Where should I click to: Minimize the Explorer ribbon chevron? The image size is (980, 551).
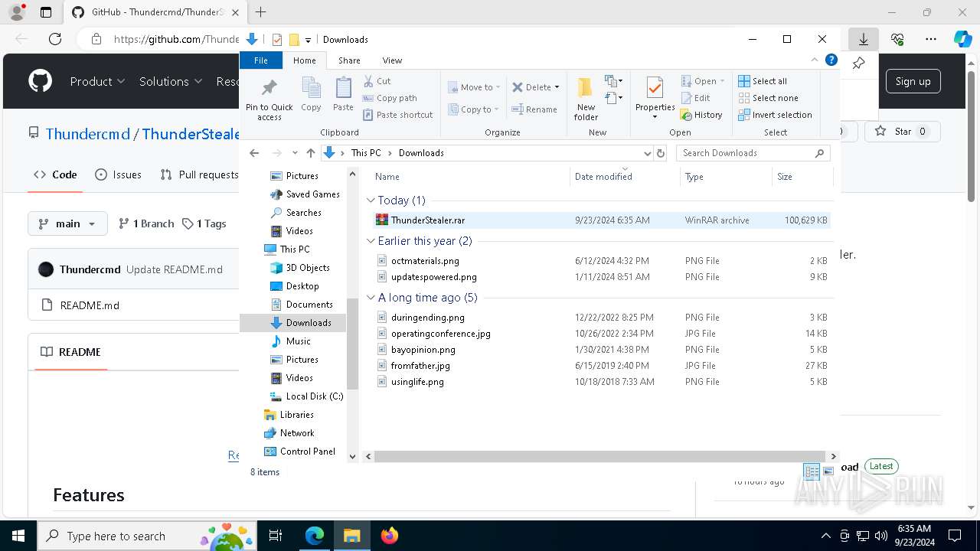[x=815, y=60]
